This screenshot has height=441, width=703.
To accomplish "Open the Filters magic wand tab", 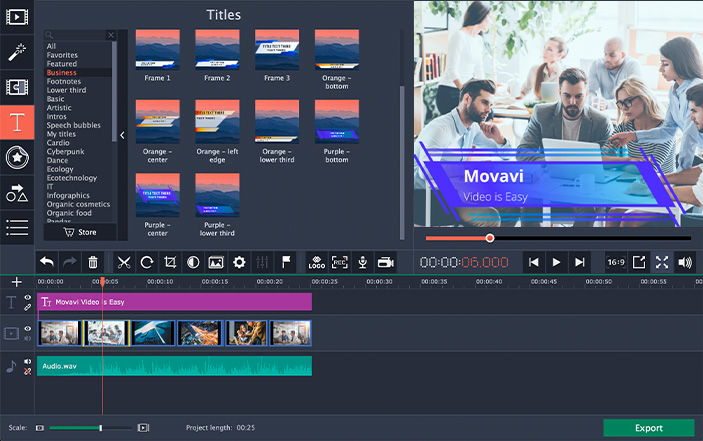I will 17,52.
